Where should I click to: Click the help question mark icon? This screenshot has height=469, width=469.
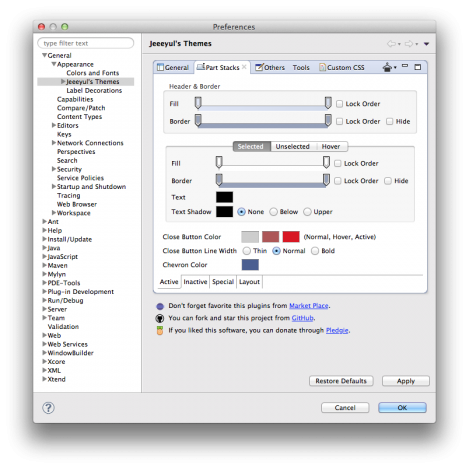coord(48,408)
